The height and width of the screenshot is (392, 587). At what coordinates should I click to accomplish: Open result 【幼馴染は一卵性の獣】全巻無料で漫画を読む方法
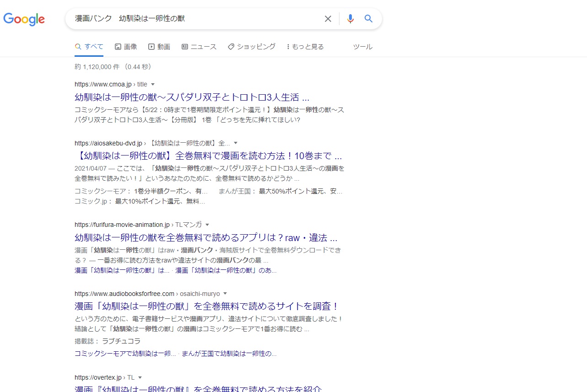(208, 156)
